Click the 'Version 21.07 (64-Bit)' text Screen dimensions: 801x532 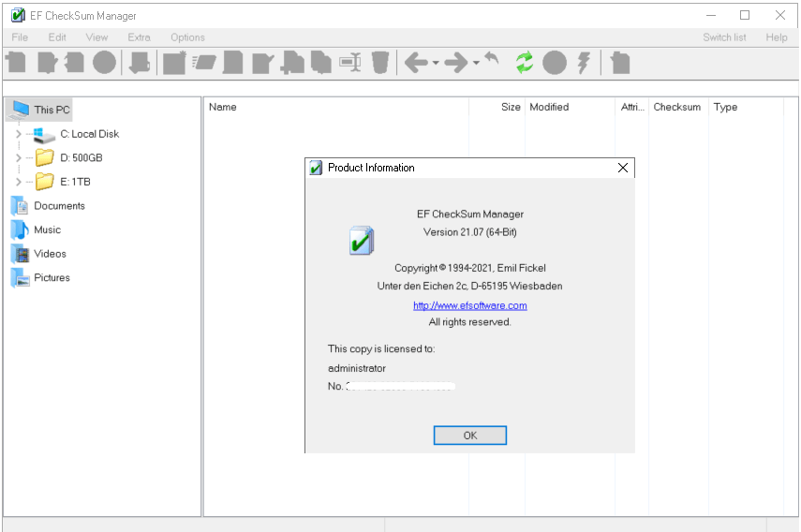(470, 232)
